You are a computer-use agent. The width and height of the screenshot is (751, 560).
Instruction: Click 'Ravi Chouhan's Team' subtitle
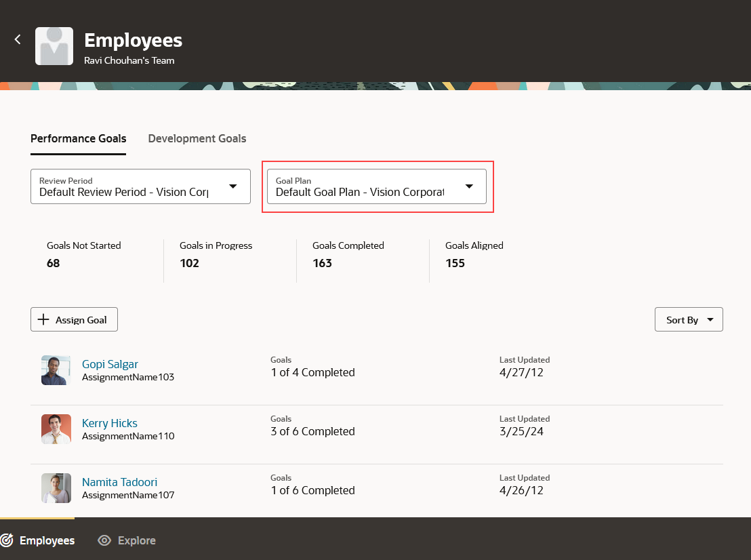pyautogui.click(x=129, y=60)
